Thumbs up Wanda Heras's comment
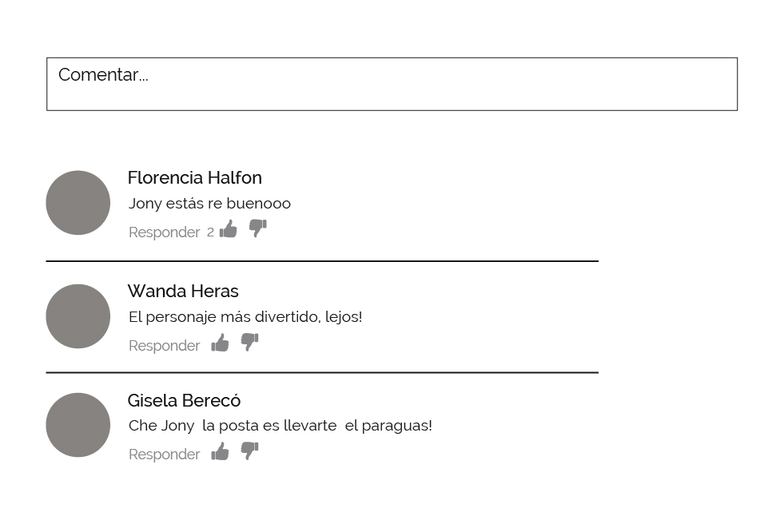 click(x=220, y=343)
